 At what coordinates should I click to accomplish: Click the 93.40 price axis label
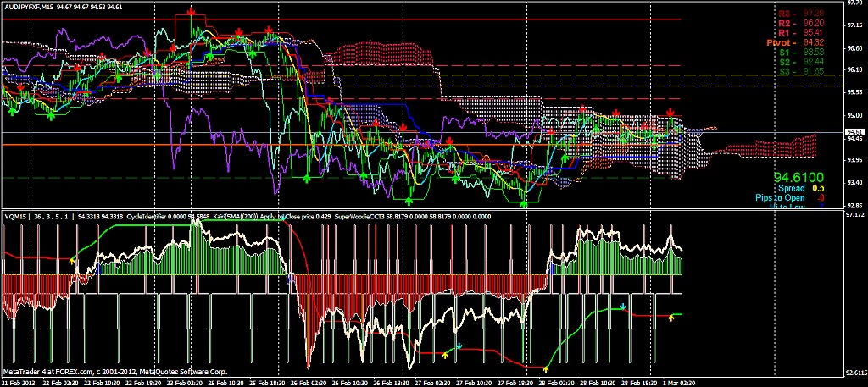855,182
